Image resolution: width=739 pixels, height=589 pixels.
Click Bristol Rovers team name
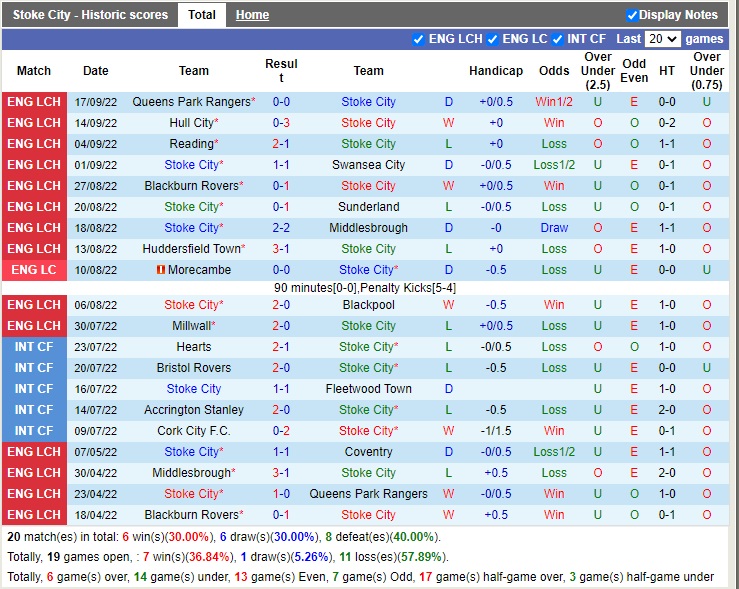[x=194, y=368]
